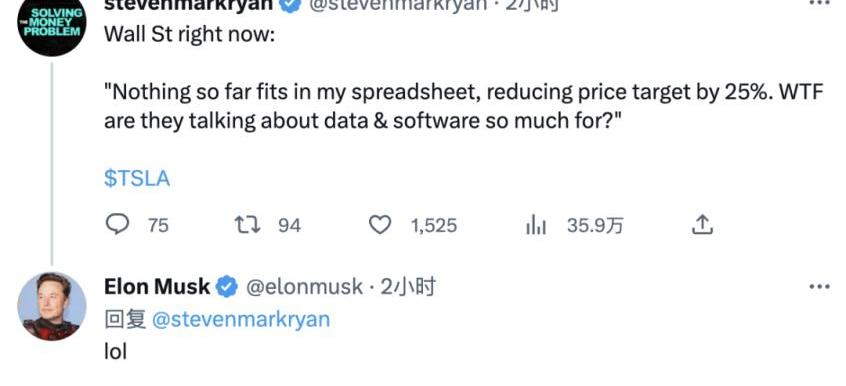This screenshot has width=846, height=386.
Task: Click the 35.9万 views count
Action: 595,225
